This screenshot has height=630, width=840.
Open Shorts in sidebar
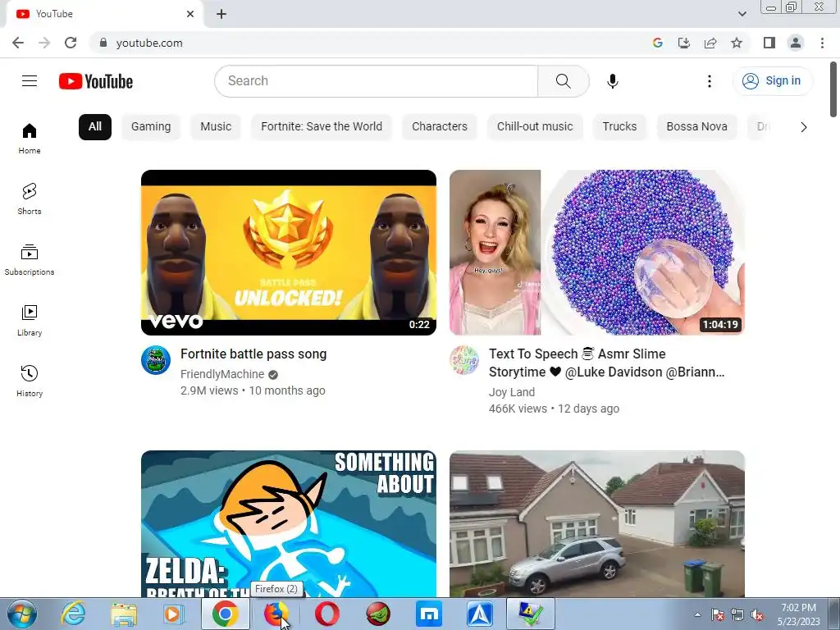[30, 199]
